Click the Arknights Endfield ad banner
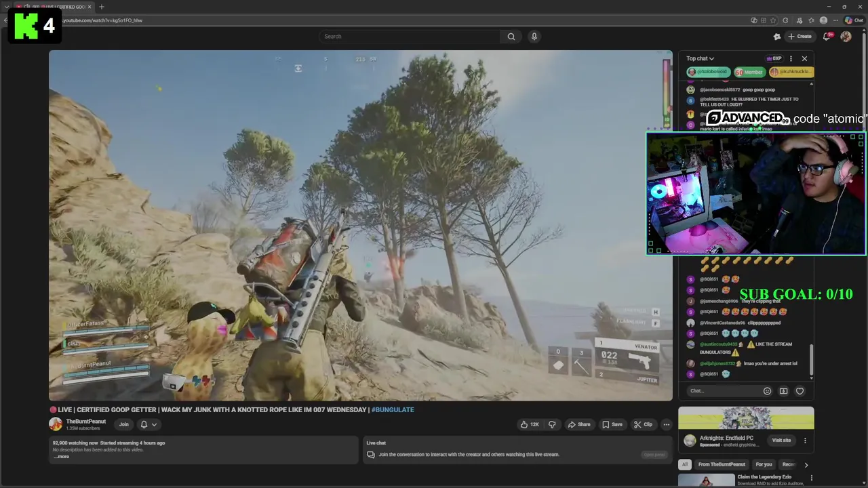The height and width of the screenshot is (488, 868). pyautogui.click(x=746, y=418)
